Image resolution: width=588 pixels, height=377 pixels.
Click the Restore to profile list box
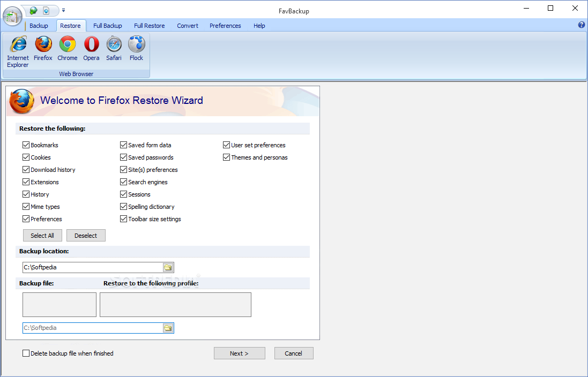tap(175, 305)
